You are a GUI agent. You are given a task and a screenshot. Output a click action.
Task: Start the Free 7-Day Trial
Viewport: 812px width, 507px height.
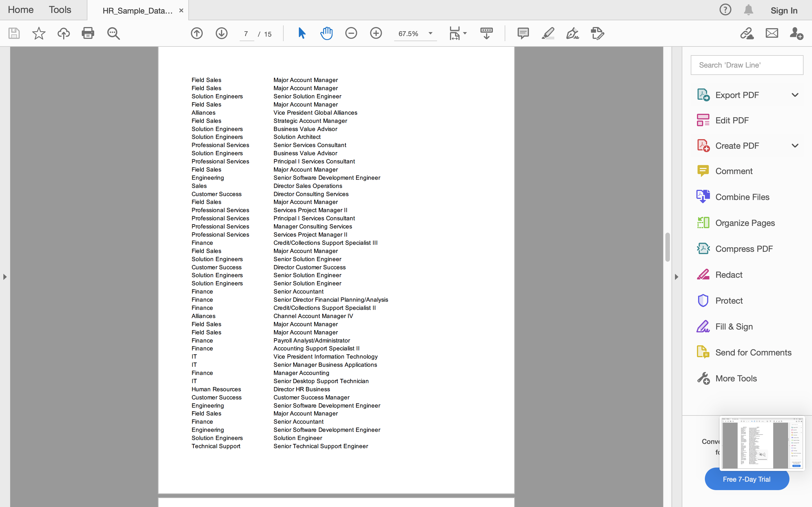[x=747, y=479]
